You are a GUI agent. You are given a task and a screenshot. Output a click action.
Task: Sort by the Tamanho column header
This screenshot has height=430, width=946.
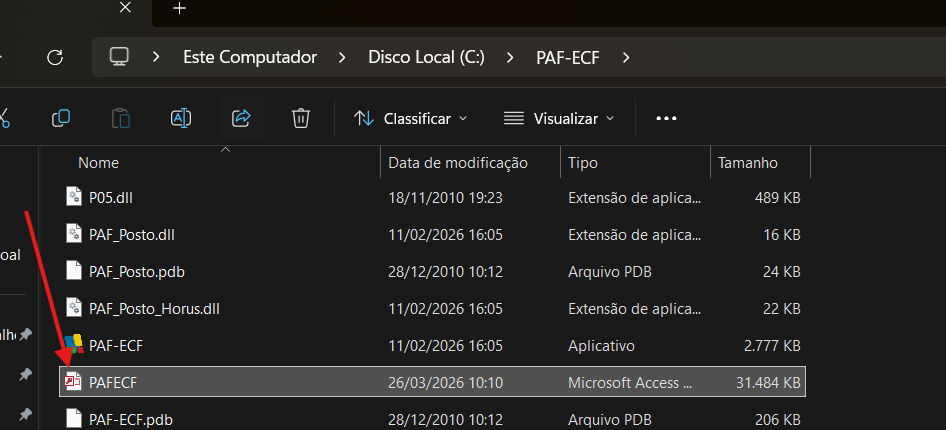(747, 163)
